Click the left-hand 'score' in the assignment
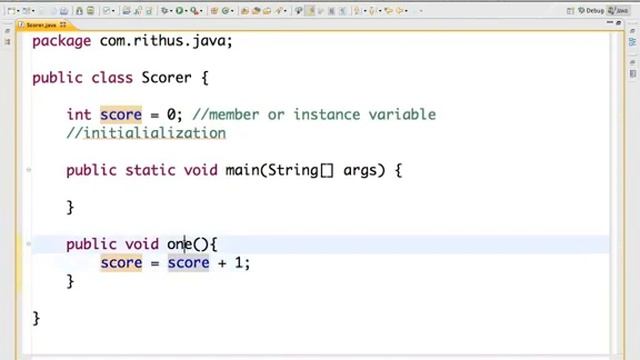The height and width of the screenshot is (360, 640). [121, 263]
